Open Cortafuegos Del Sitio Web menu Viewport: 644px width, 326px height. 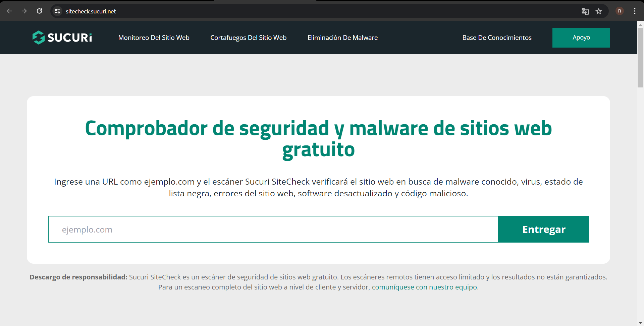point(248,38)
